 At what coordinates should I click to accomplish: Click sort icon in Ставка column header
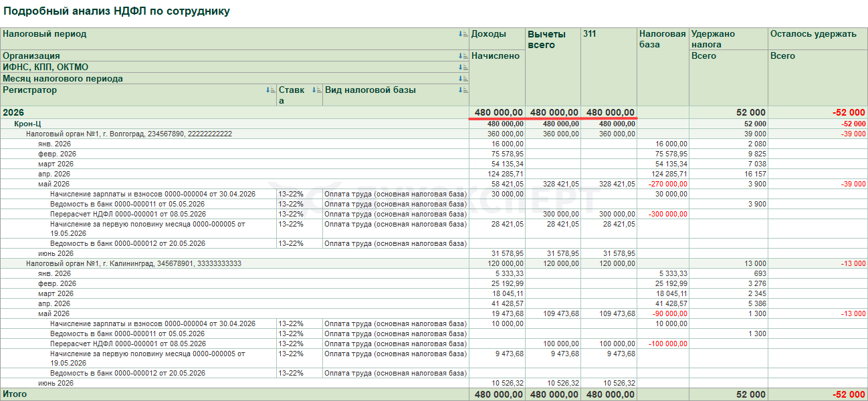click(x=316, y=90)
